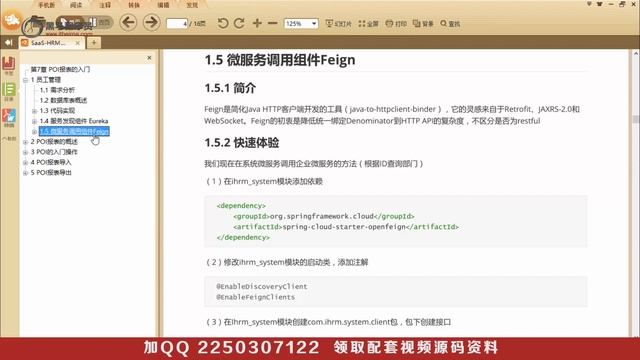Image resolution: width=640 pixels, height=360 pixels.
Task: Jump to outline entry '1.1 需求分析'
Action: (x=57, y=90)
